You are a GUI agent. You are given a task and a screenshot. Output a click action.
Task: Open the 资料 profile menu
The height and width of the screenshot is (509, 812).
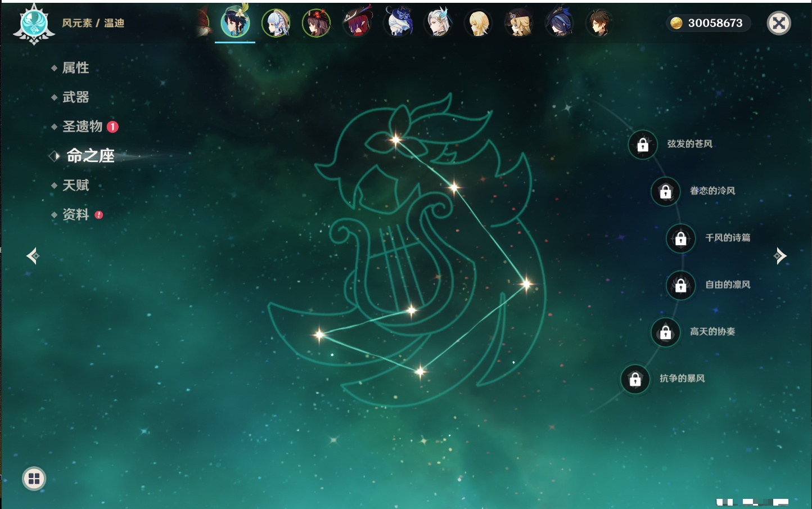[75, 214]
